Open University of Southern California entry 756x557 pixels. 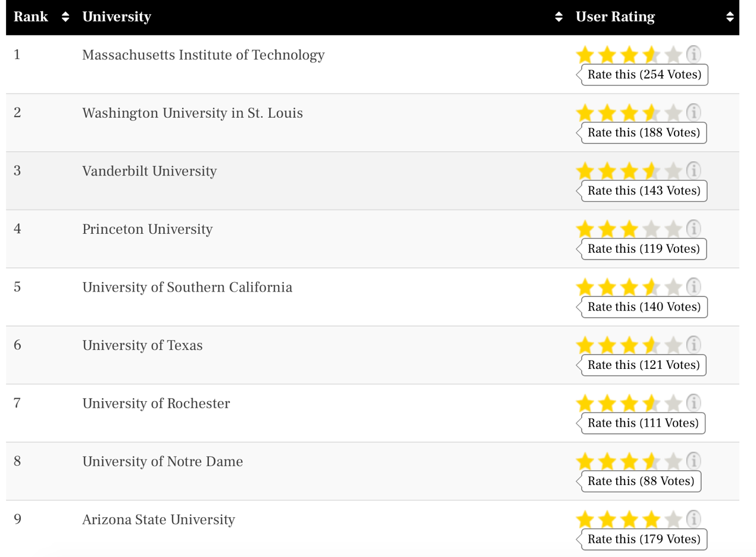187,287
